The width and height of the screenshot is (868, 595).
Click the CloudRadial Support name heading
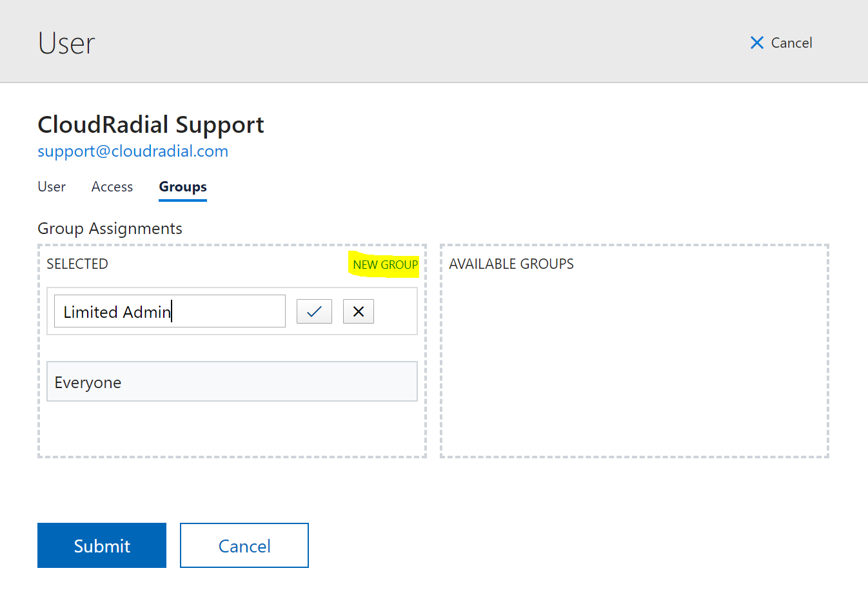coord(151,124)
